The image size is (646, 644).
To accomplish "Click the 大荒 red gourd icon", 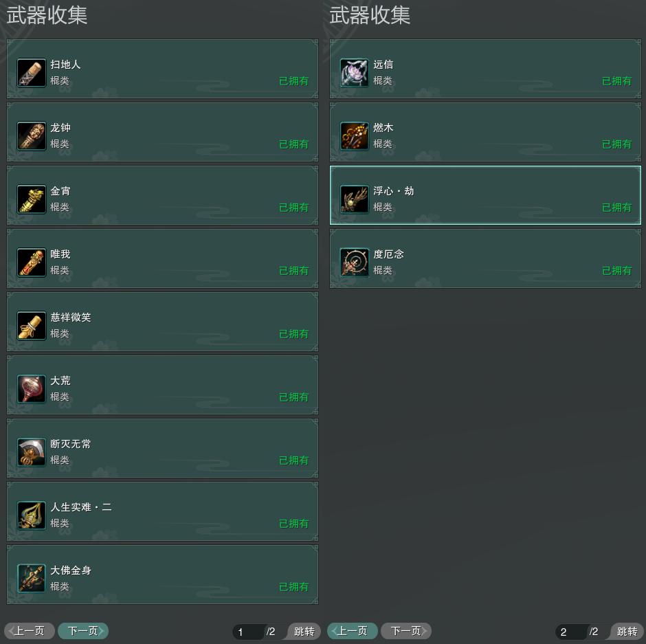I will (x=32, y=388).
